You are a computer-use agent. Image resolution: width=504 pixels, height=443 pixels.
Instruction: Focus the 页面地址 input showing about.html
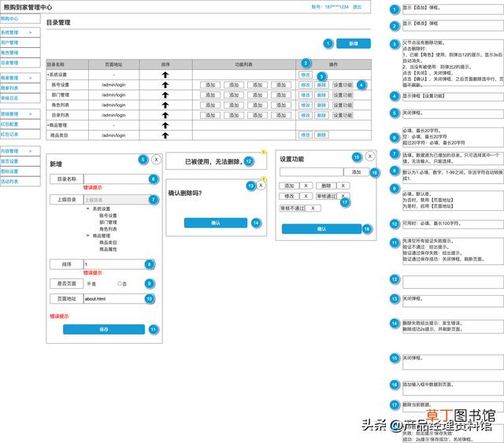119,299
